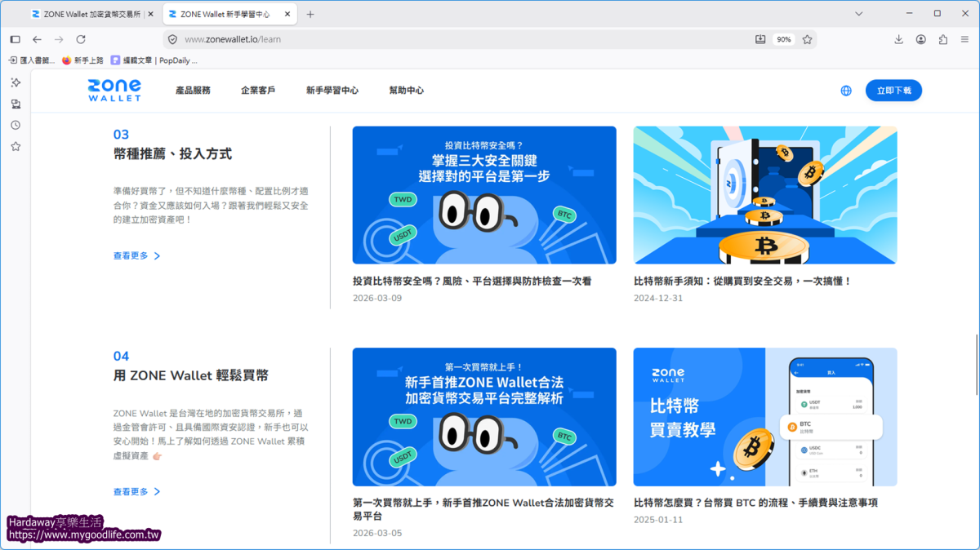Open the extensions puzzle icon
980x550 pixels.
[942, 39]
